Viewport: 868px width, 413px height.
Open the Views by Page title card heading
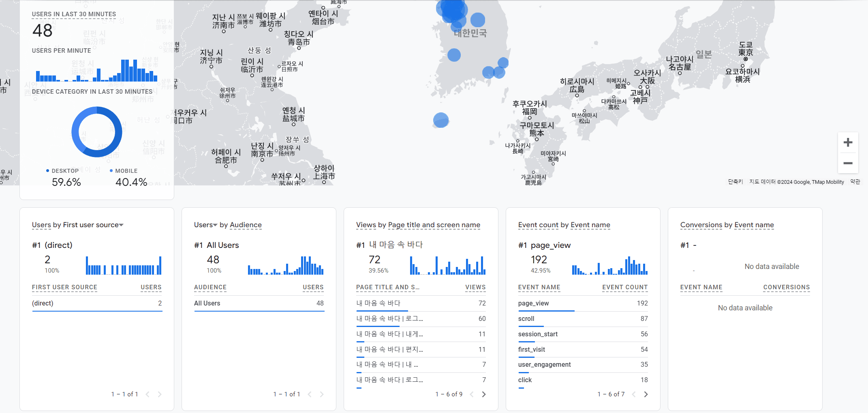[418, 225]
